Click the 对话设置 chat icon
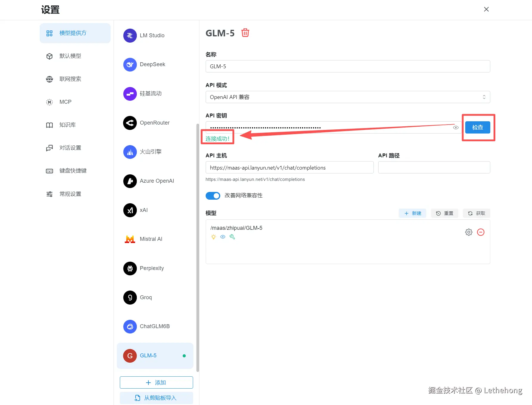Viewport: 532px width, 405px height. pos(49,148)
